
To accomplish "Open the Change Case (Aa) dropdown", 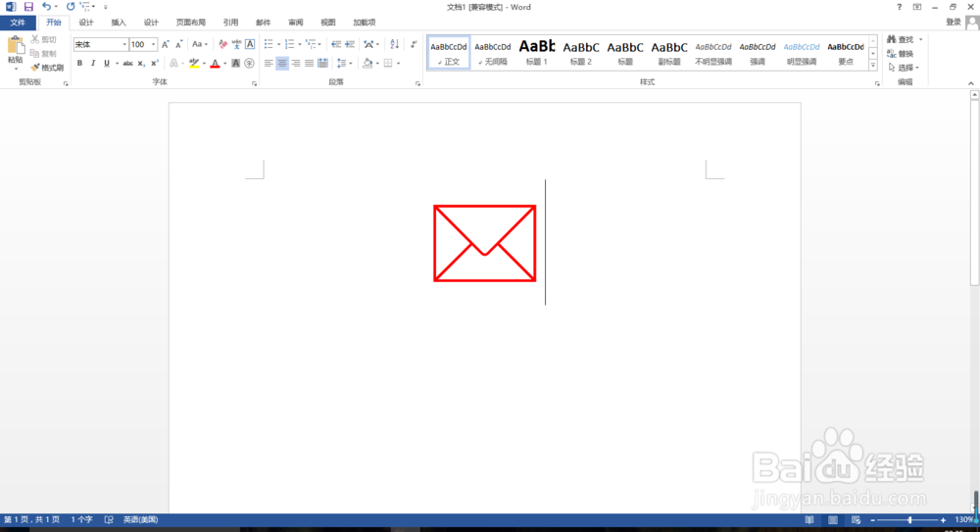I will (199, 44).
